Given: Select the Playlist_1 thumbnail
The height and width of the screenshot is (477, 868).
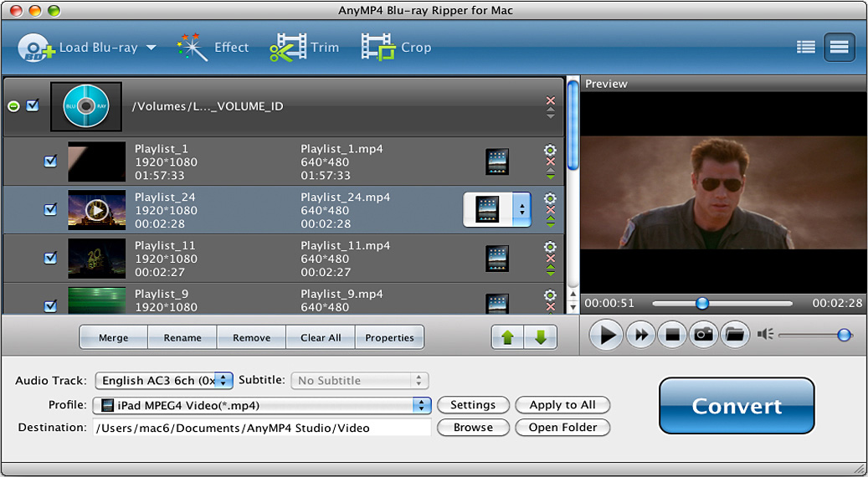Looking at the screenshot, I should pyautogui.click(x=97, y=162).
